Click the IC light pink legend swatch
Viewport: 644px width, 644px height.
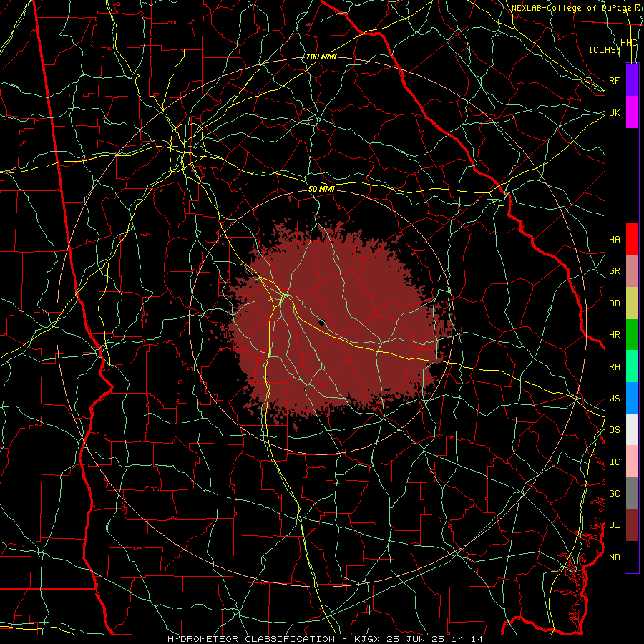point(632,462)
